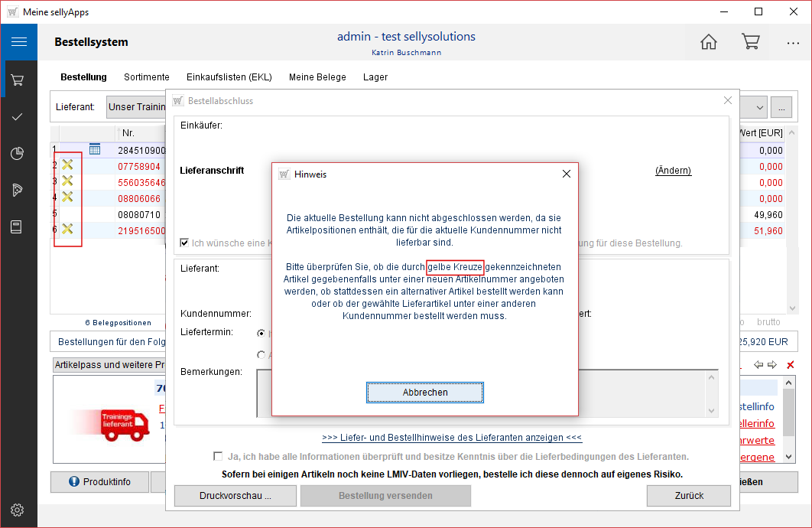Open the hamburger navigation menu
812x528 pixels.
pos(18,42)
